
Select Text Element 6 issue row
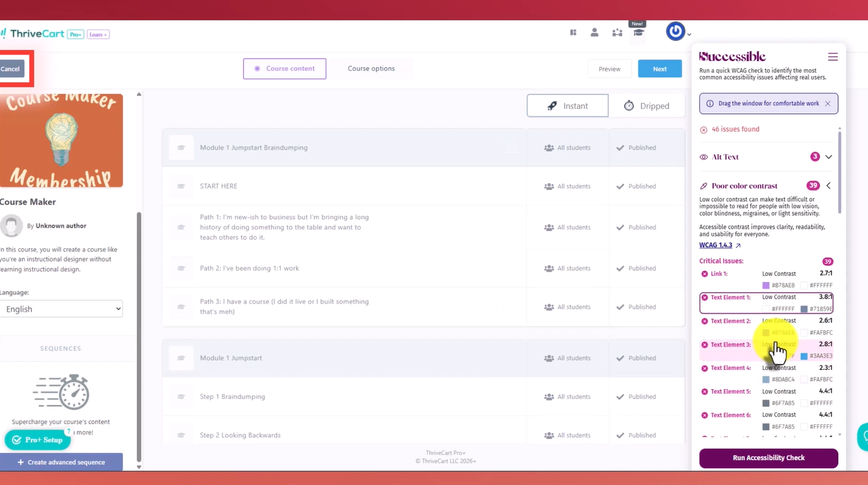pyautogui.click(x=766, y=421)
